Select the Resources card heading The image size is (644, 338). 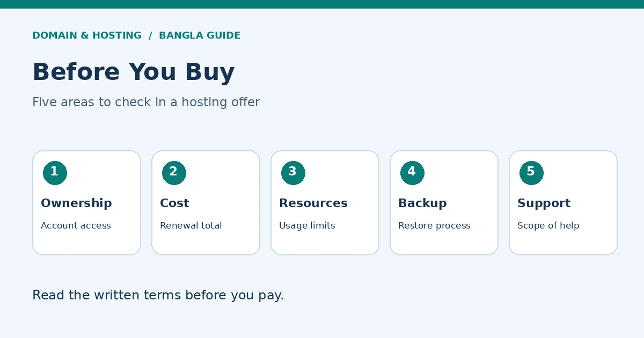[x=313, y=203]
